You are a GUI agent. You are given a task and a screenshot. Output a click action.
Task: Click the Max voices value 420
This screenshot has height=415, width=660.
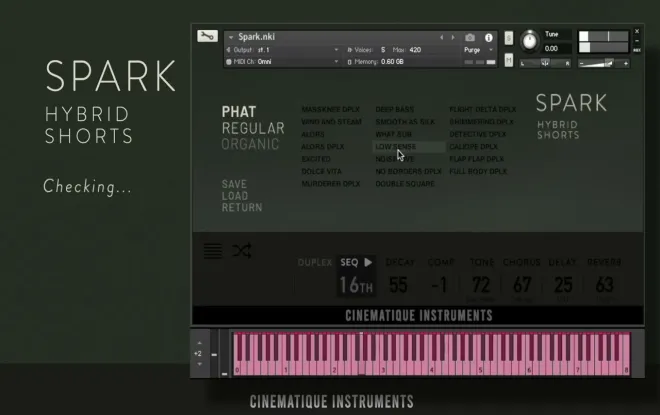point(415,50)
